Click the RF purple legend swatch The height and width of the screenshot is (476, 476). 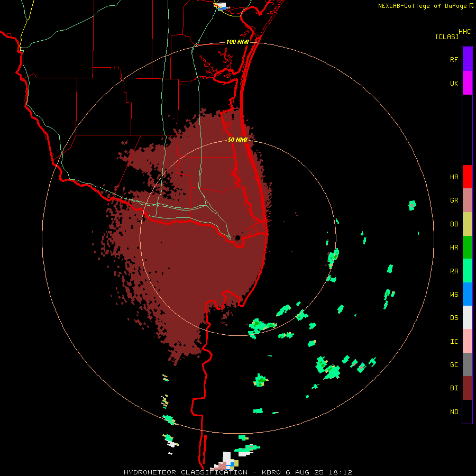coord(467,59)
